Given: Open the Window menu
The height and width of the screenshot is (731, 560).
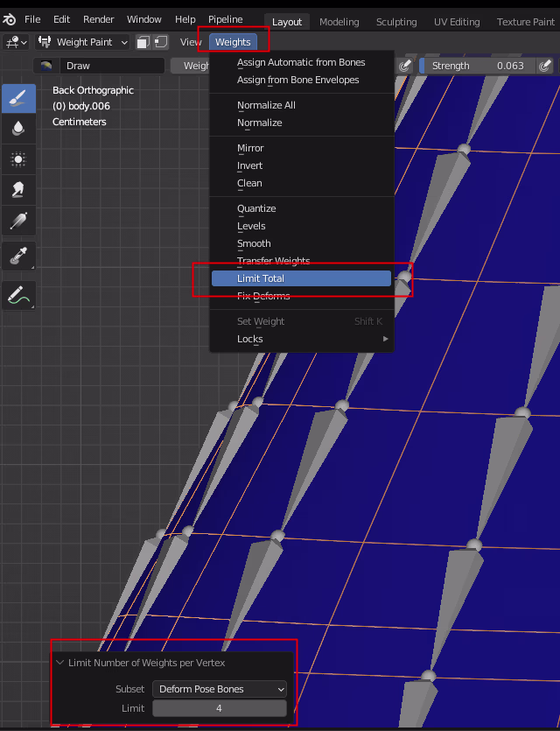Looking at the screenshot, I should (144, 19).
